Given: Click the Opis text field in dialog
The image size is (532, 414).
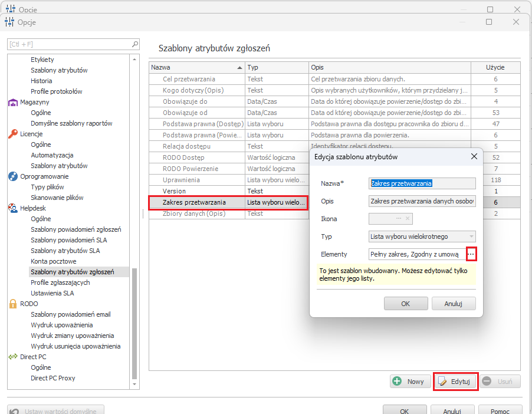Looking at the screenshot, I should tap(422, 201).
